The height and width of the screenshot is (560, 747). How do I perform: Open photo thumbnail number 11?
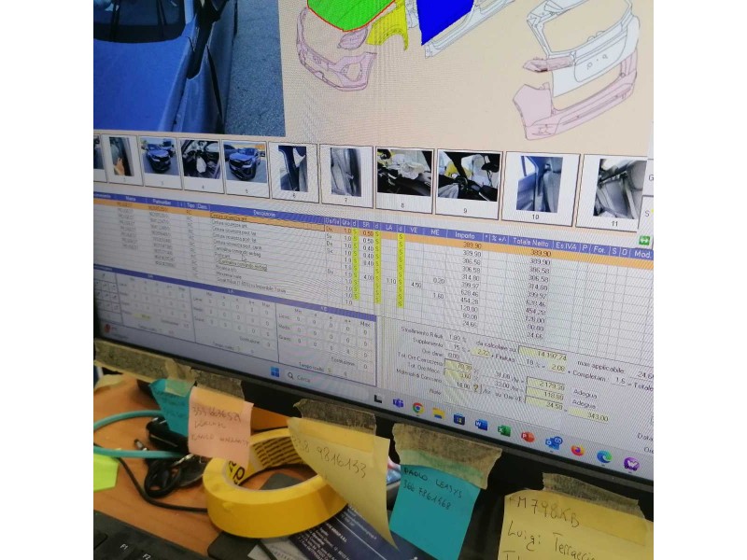click(x=613, y=193)
